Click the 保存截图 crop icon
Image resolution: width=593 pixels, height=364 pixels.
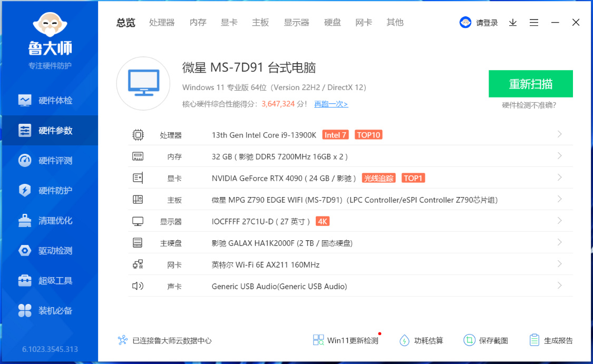[x=469, y=340]
